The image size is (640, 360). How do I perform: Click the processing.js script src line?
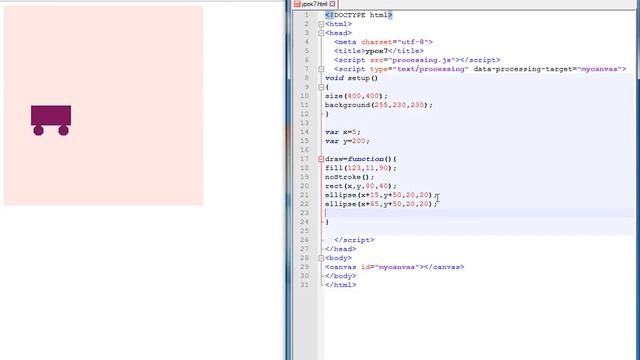[417, 60]
